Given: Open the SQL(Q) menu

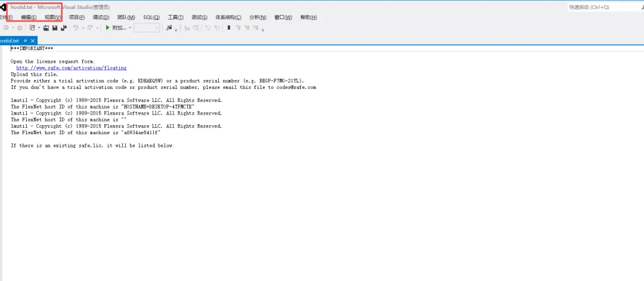Looking at the screenshot, I should pos(151,17).
